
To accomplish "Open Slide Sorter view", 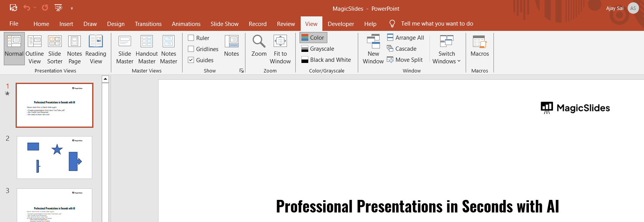I will coord(54,49).
